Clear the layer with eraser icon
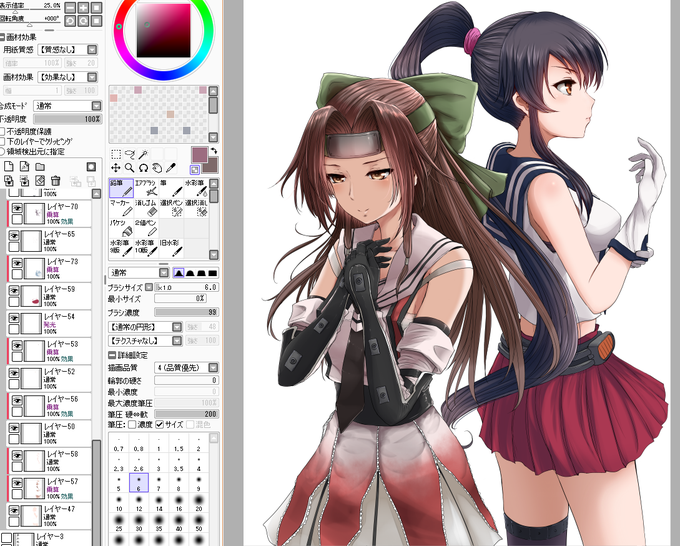The height and width of the screenshot is (546, 680). pos(40,180)
